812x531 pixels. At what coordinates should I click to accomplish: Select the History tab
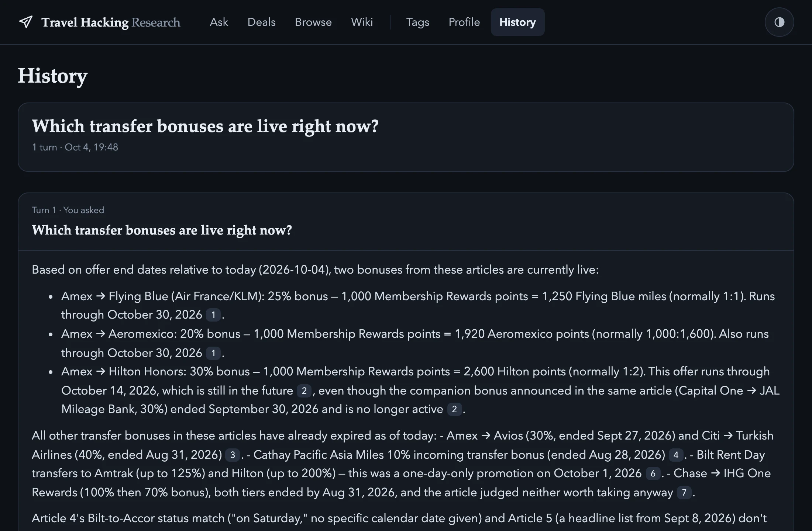pos(517,22)
